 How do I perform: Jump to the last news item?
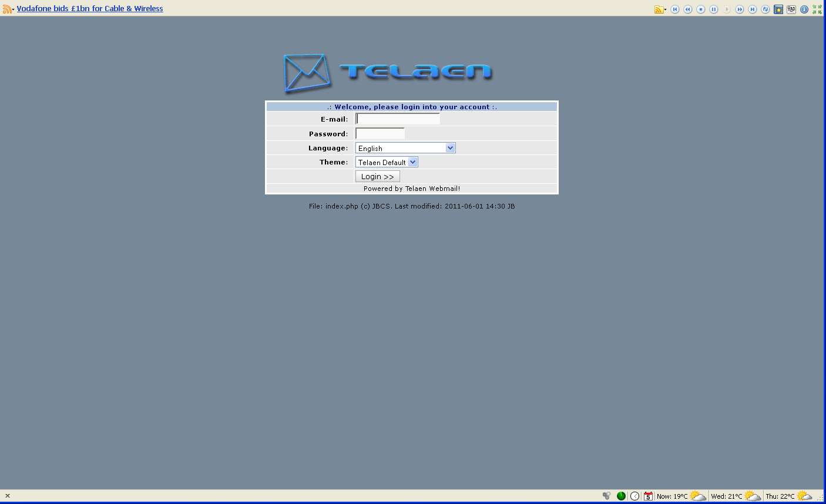pyautogui.click(x=753, y=9)
